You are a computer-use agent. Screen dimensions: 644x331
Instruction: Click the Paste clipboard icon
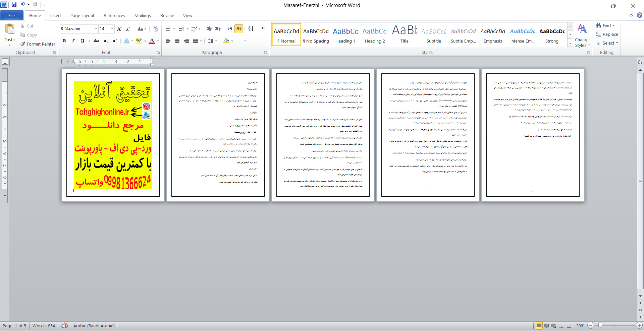pyautogui.click(x=9, y=29)
